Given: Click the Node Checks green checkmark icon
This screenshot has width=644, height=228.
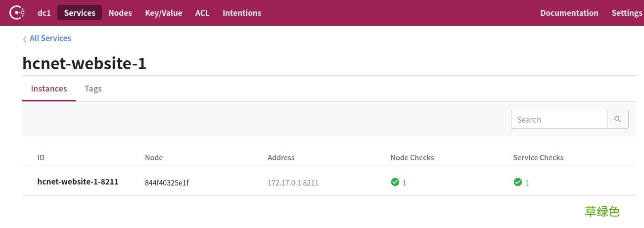Looking at the screenshot, I should [395, 182].
